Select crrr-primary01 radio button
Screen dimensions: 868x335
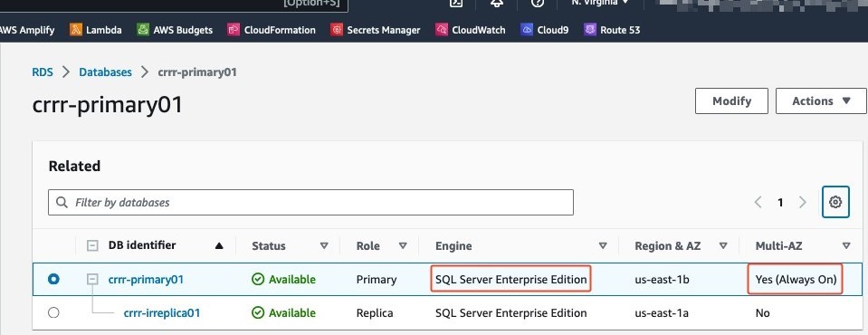[x=53, y=280]
